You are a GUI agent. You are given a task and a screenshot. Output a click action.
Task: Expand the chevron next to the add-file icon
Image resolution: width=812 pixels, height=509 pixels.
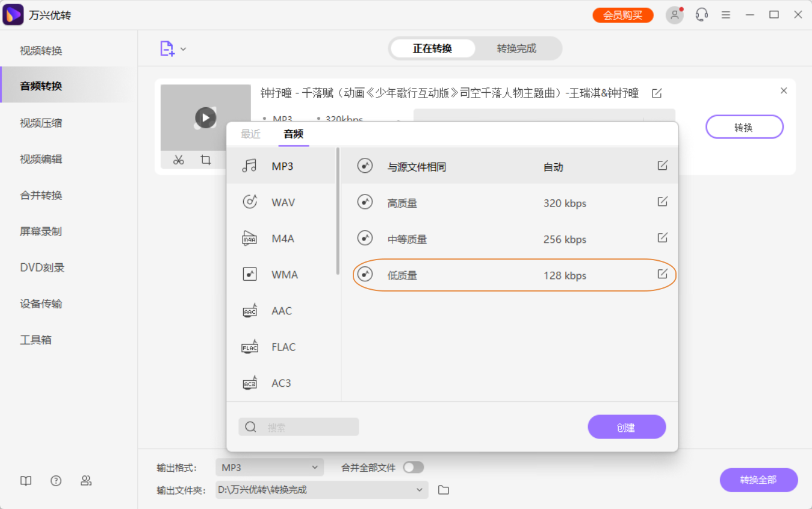pos(184,49)
